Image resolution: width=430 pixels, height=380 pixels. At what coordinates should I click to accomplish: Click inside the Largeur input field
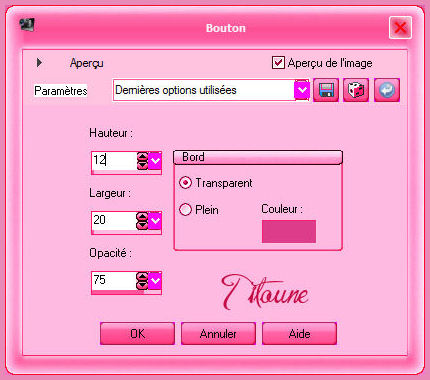(114, 221)
